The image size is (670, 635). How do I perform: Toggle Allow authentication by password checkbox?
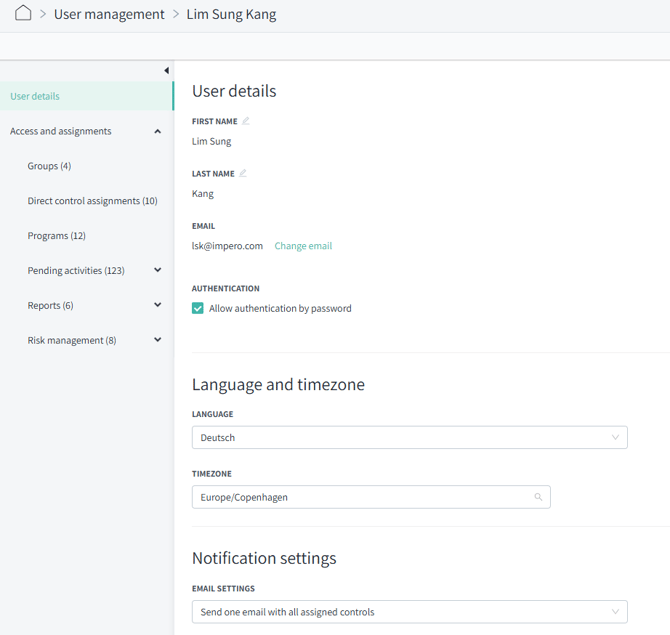click(x=198, y=308)
